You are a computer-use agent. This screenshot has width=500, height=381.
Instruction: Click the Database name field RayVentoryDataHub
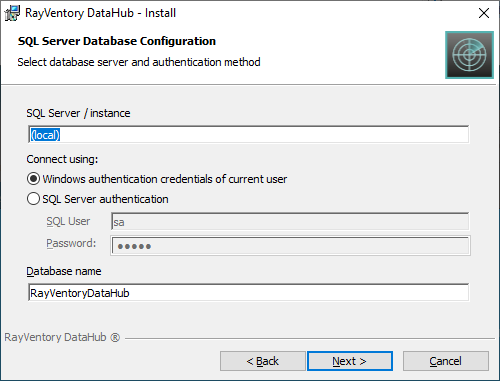click(249, 293)
